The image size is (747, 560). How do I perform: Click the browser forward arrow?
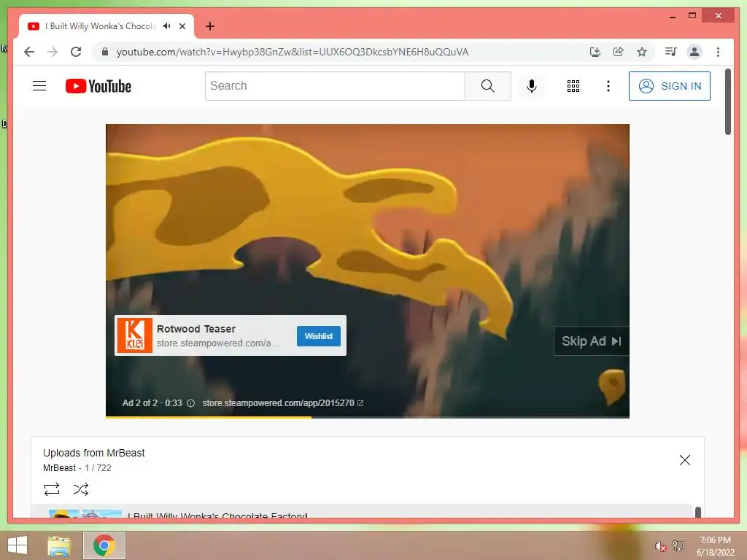[x=53, y=52]
